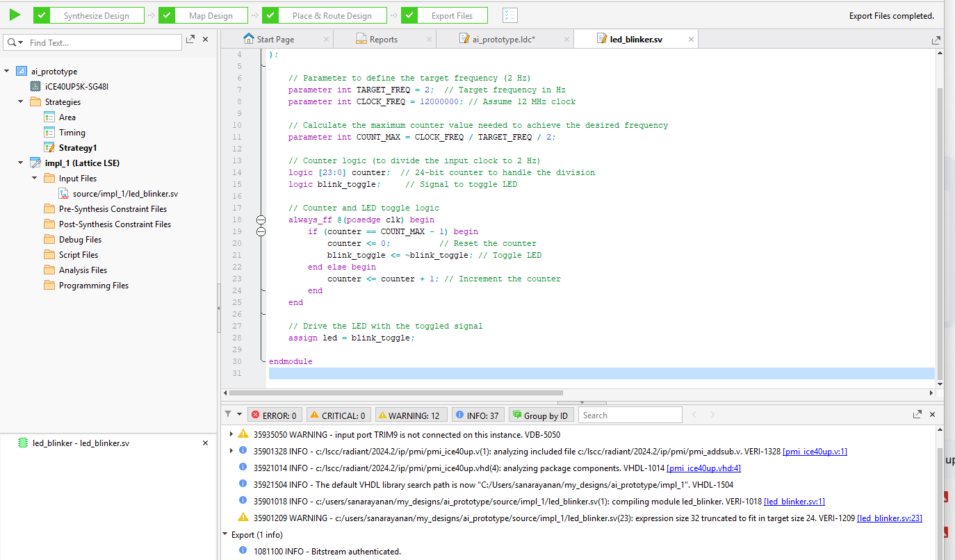Open the led_blinker.sv:23 warning link
This screenshot has width=955, height=560.
(889, 518)
